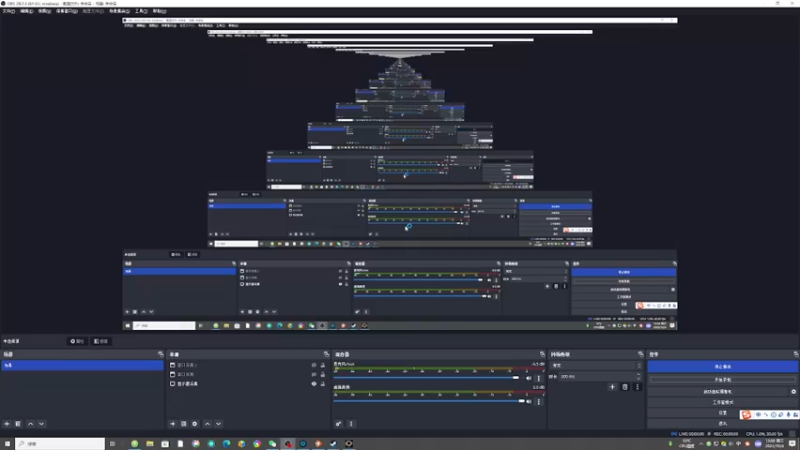
Task: Open the Desktop Audio channel three-dot options
Action: [x=539, y=402]
